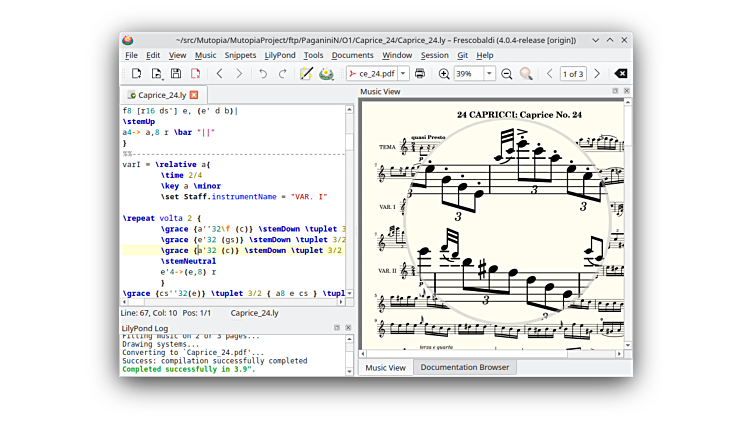Viewport: 752px width, 423px height.
Task: Go back using the left arrow icon
Action: pyautogui.click(x=219, y=74)
